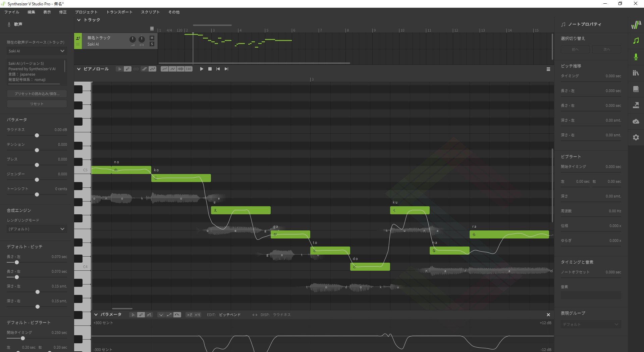The height and width of the screenshot is (352, 644).
Task: Collapse the トラック section chevron
Action: [x=79, y=20]
